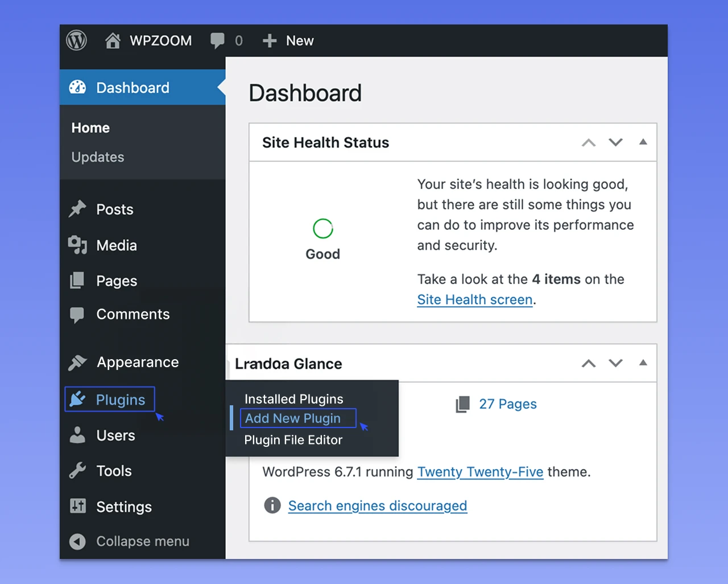Move Site Health Status widget down
Image resolution: width=728 pixels, height=584 pixels.
tap(615, 142)
